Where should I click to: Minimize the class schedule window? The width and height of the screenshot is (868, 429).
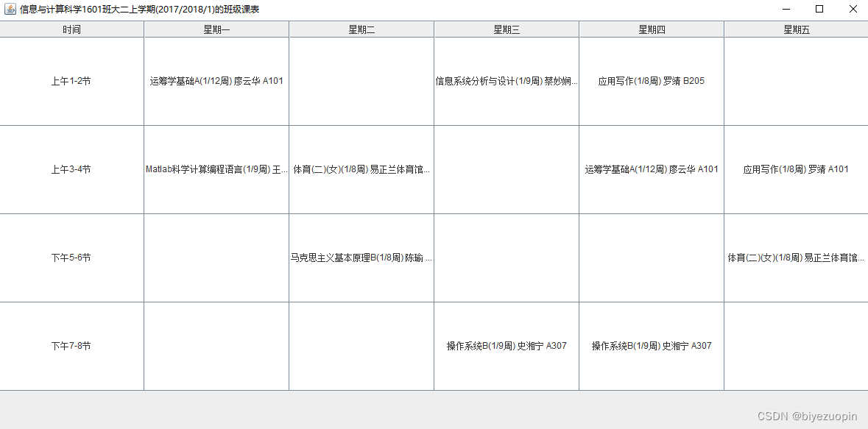coord(786,9)
